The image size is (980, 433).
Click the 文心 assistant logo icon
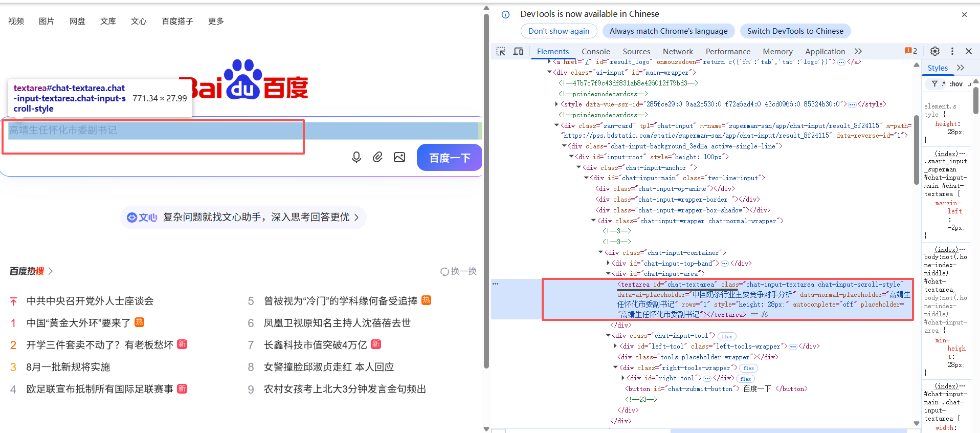(142, 218)
